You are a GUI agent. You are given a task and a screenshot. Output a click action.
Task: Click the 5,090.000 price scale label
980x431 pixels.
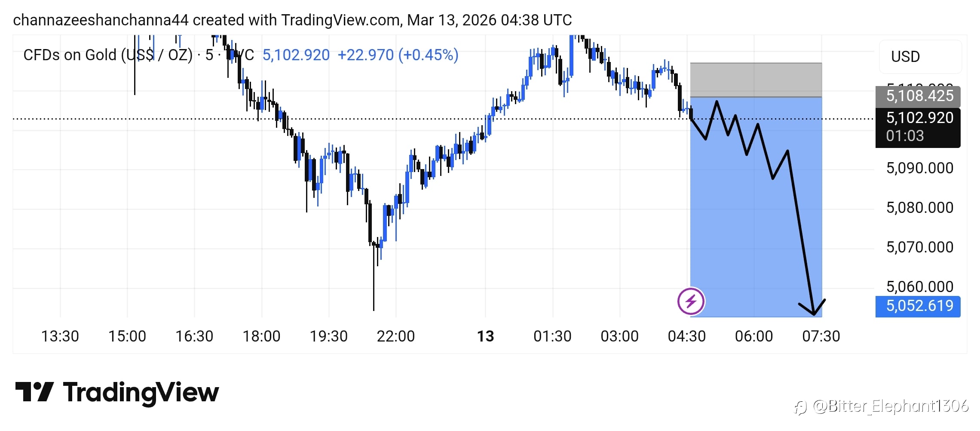point(919,168)
